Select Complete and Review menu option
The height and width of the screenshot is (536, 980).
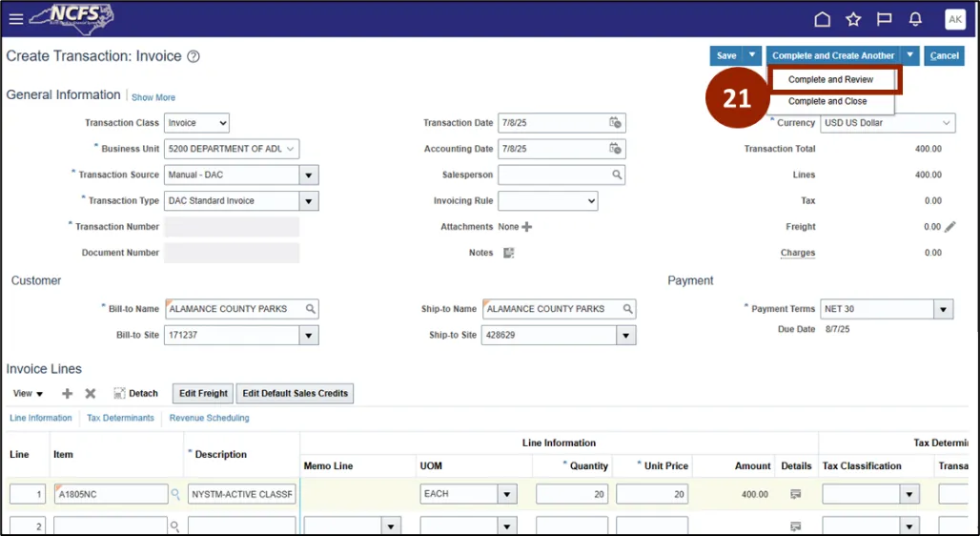[x=830, y=80]
